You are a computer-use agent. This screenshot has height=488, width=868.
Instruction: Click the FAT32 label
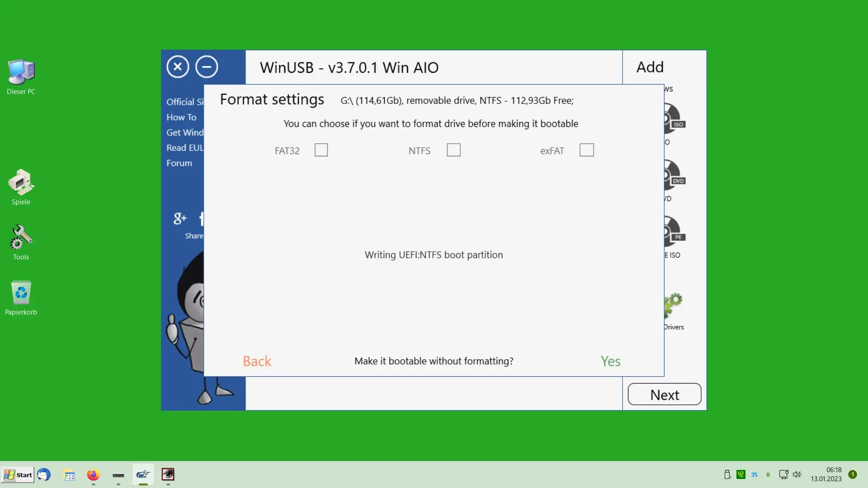pos(287,151)
